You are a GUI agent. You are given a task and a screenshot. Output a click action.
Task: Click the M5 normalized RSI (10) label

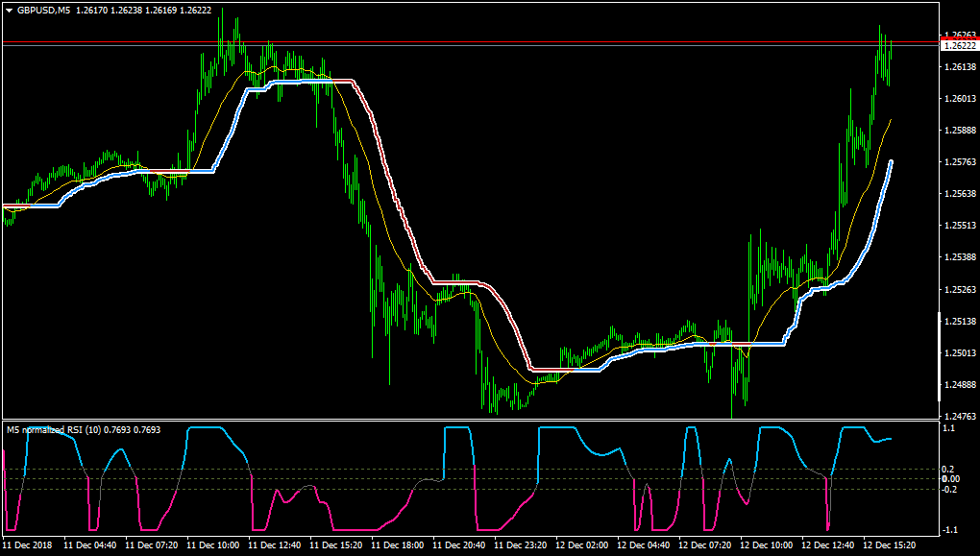[54, 430]
